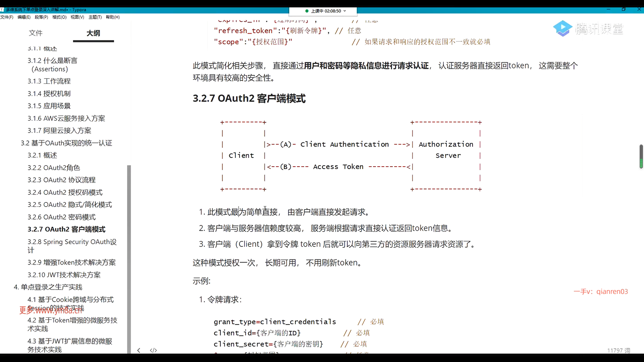Restore down the Typora window
Viewport: 644px width, 362px height.
(624, 9)
